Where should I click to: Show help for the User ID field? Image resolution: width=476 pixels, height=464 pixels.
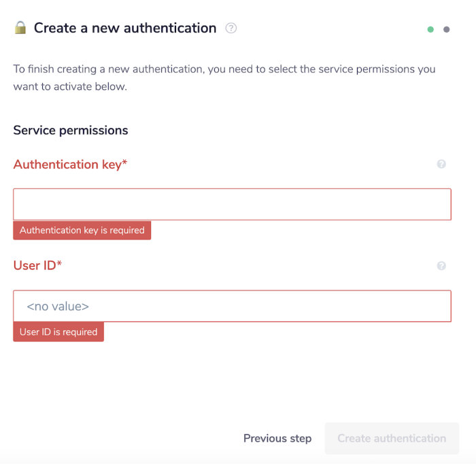click(x=441, y=266)
